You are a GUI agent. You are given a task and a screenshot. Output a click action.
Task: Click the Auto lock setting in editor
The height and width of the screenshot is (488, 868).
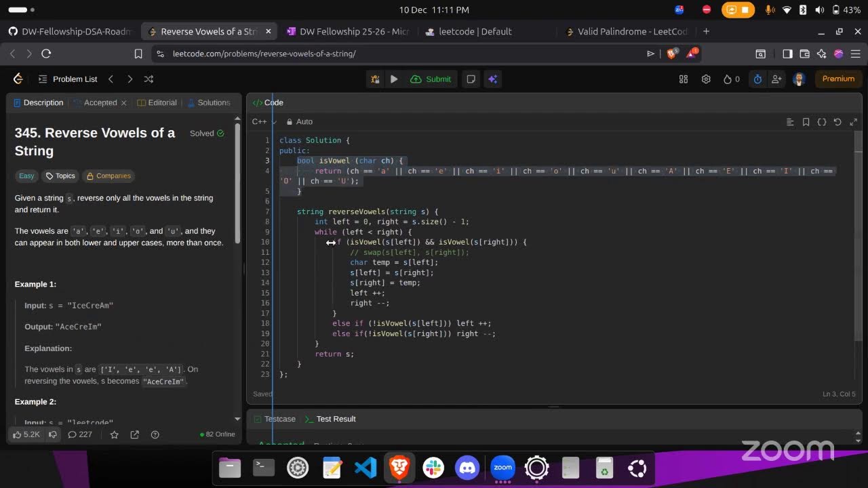click(299, 122)
